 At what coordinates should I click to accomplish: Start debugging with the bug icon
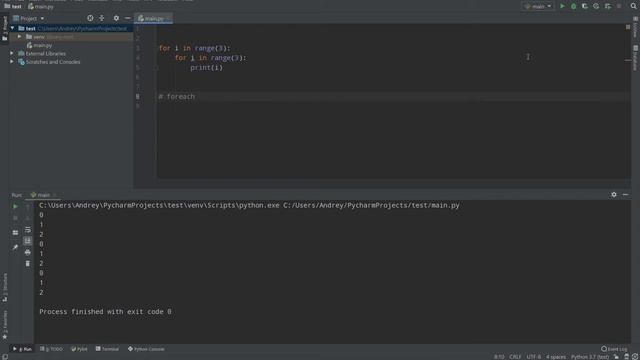pyautogui.click(x=573, y=6)
